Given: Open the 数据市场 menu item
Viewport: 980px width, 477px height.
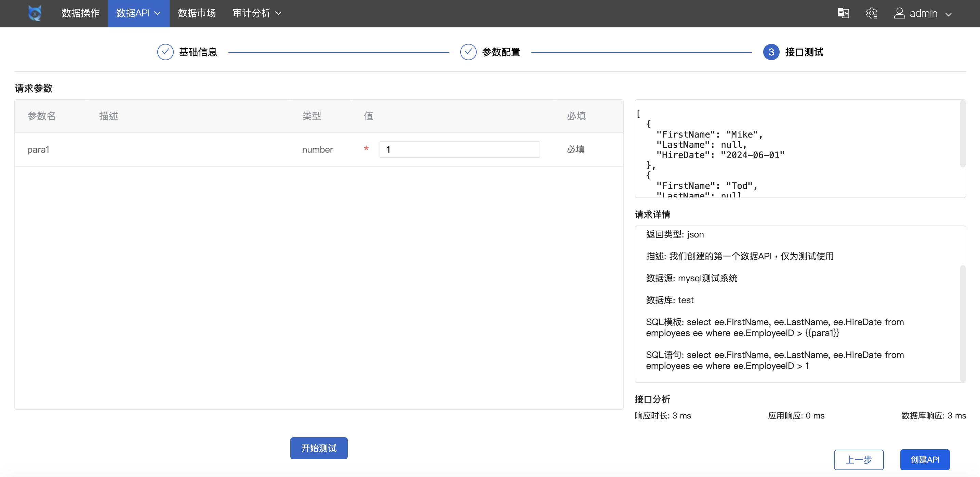Looking at the screenshot, I should tap(197, 13).
